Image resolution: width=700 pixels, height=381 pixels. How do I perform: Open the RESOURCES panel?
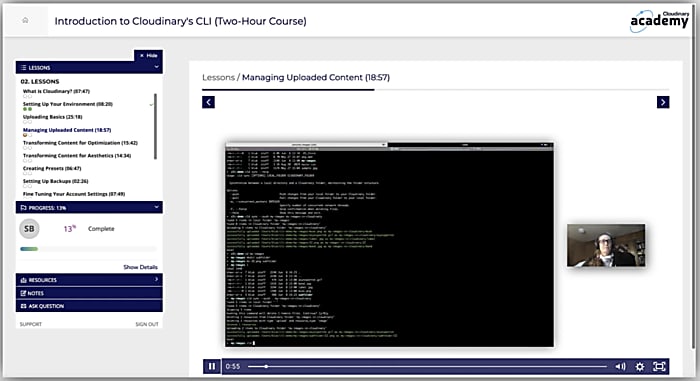pos(89,280)
